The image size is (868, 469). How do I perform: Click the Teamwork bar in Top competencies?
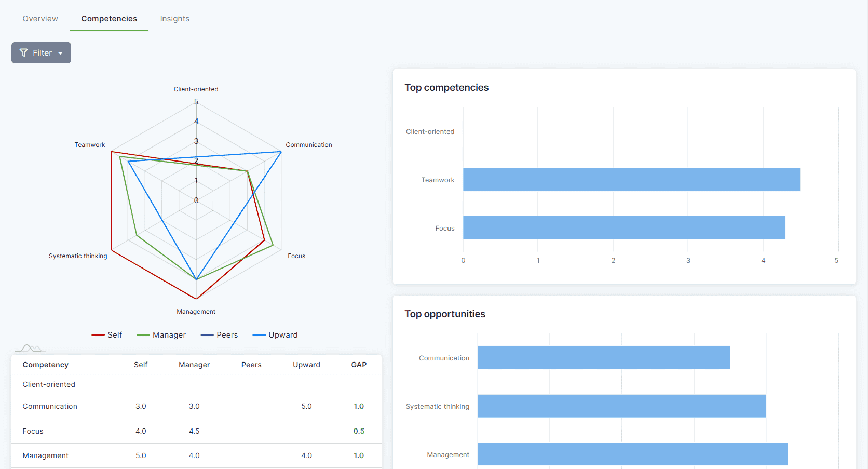point(631,180)
